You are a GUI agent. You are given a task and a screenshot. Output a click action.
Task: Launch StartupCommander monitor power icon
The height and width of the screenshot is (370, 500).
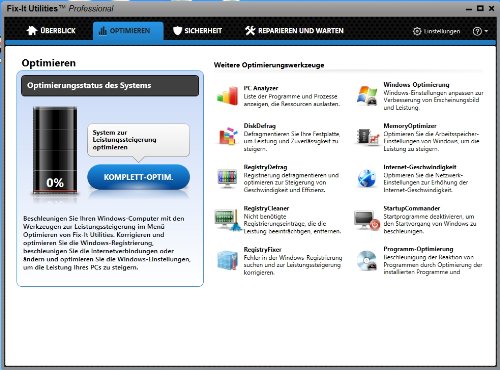tap(367, 220)
